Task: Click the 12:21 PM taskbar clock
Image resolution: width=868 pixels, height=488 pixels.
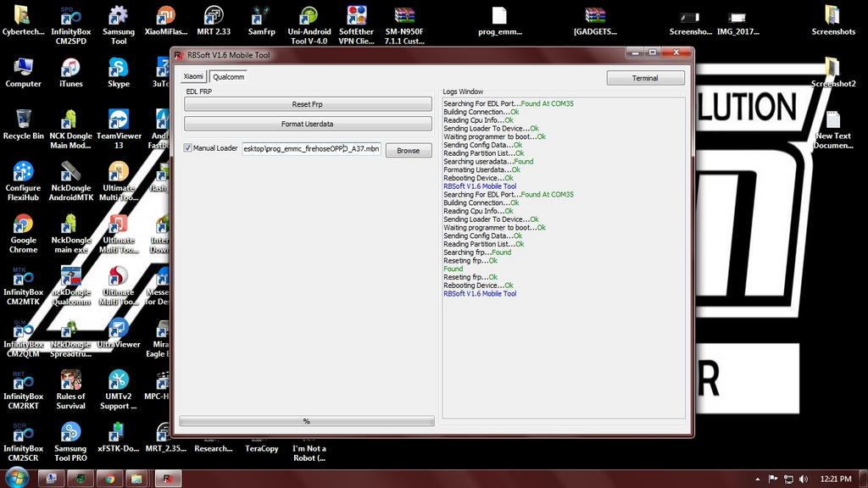Action: click(x=836, y=480)
